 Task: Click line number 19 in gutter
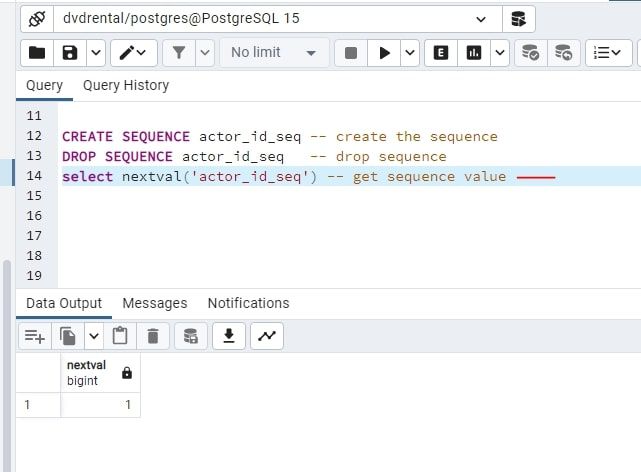pos(34,275)
